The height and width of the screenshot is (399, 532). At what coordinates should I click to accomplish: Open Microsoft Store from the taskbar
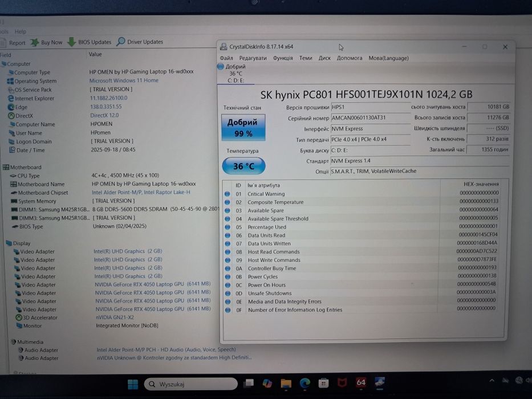pos(323,383)
